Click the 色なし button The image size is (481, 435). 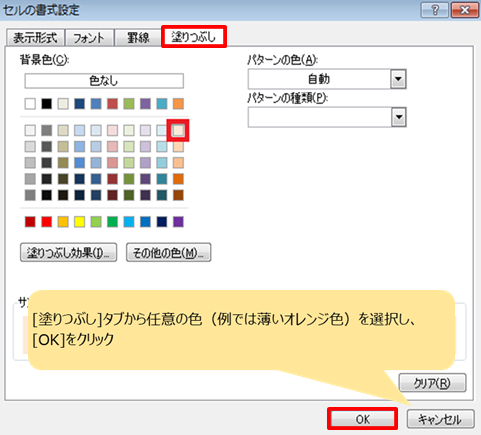click(x=104, y=81)
